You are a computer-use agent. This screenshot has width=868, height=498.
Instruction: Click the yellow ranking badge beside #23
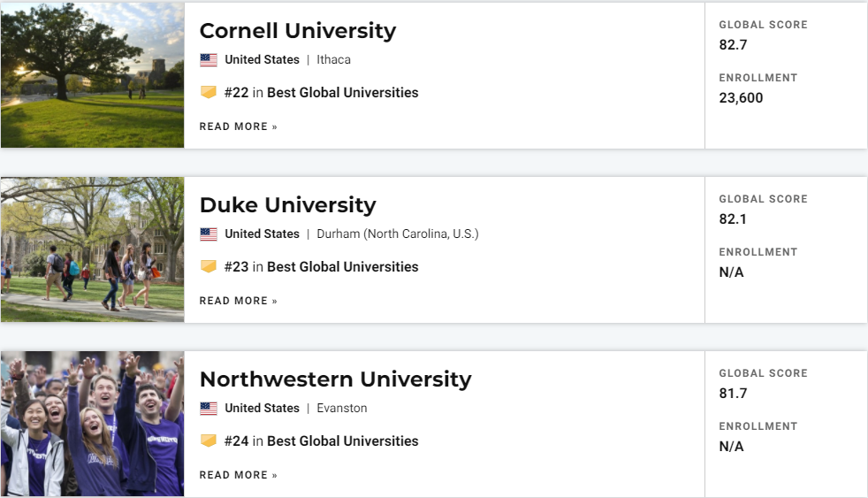(209, 266)
